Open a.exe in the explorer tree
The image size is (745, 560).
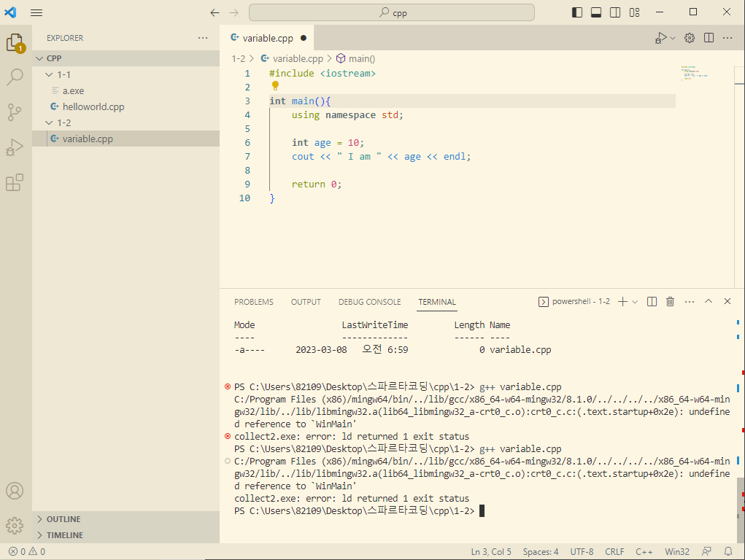tap(126, 90)
